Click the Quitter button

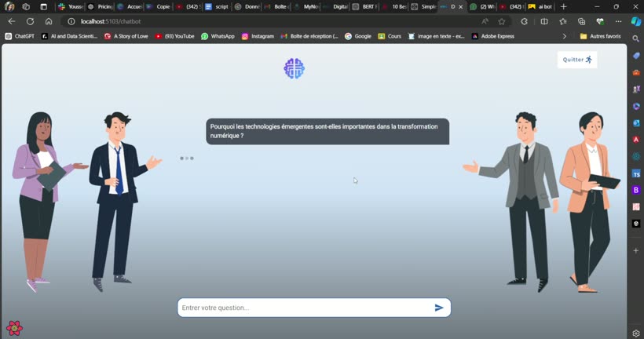(577, 60)
